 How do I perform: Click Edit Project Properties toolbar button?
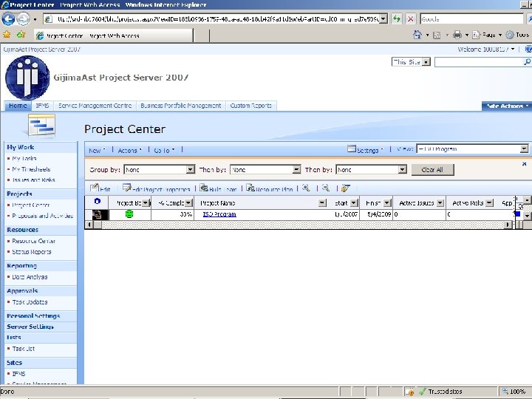tap(157, 188)
